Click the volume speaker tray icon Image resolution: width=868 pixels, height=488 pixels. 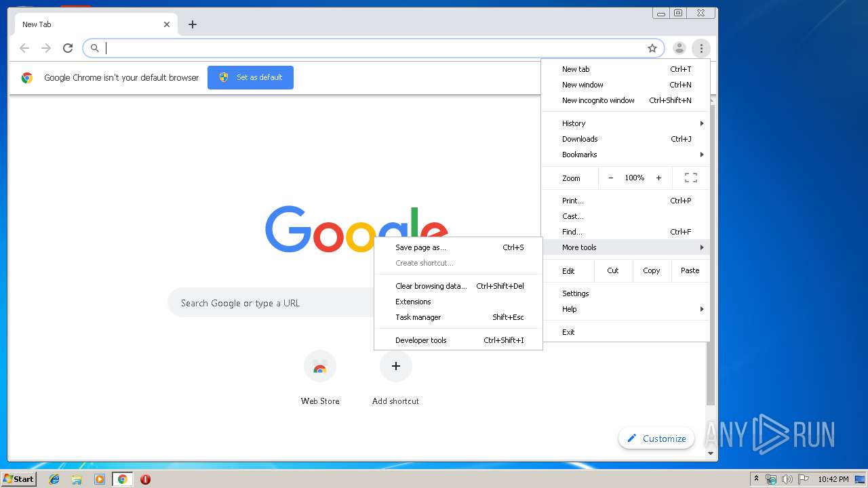787,479
